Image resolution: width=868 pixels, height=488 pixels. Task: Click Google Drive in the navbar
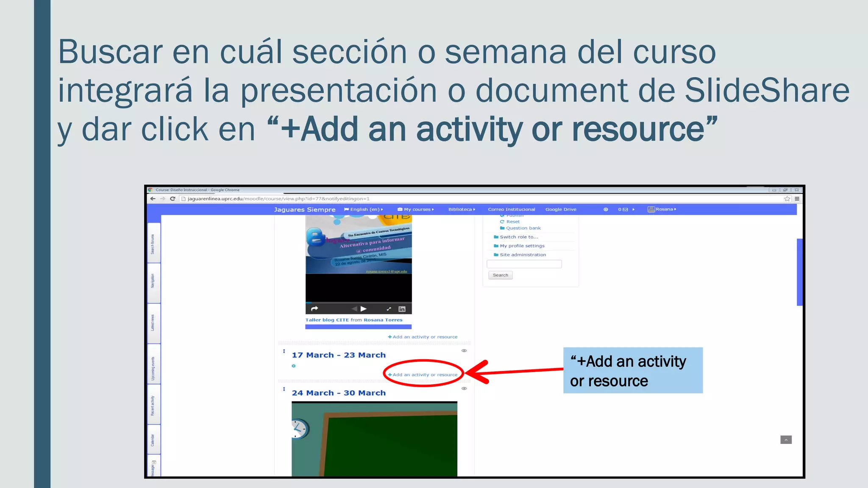coord(561,209)
